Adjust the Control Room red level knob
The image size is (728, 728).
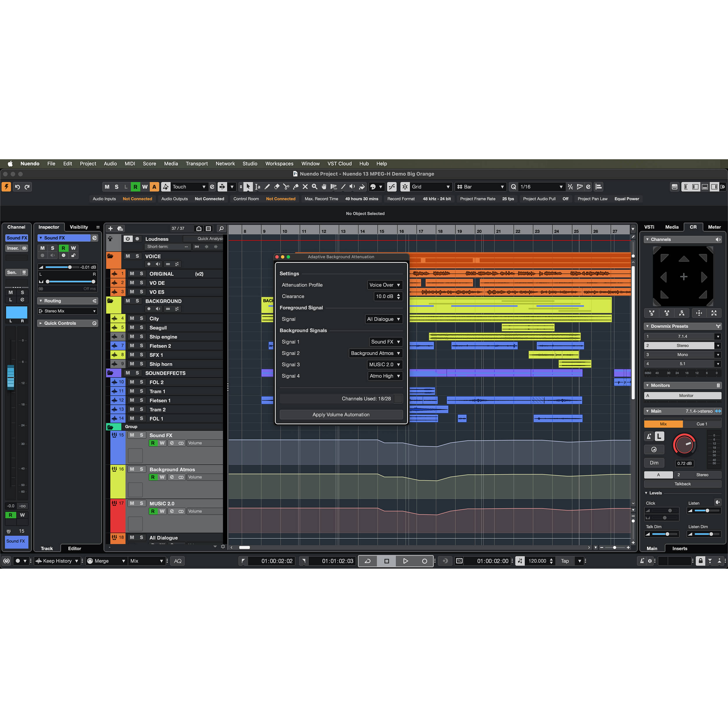click(684, 445)
